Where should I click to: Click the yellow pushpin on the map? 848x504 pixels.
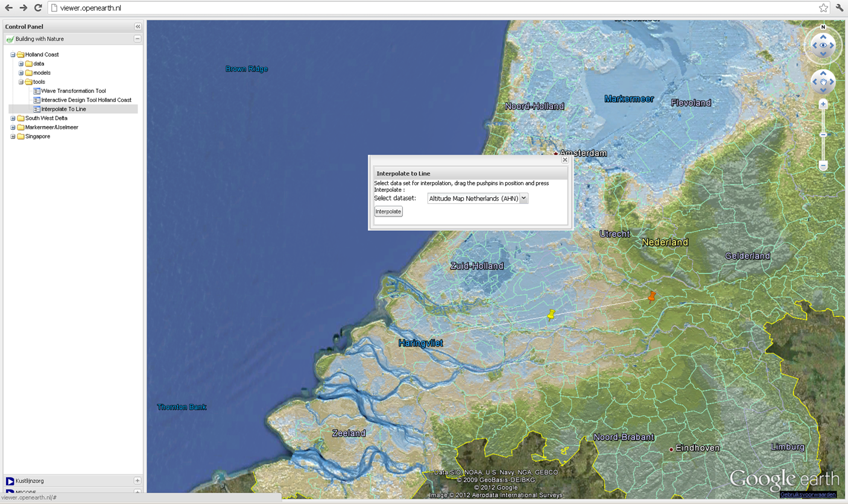(x=551, y=314)
